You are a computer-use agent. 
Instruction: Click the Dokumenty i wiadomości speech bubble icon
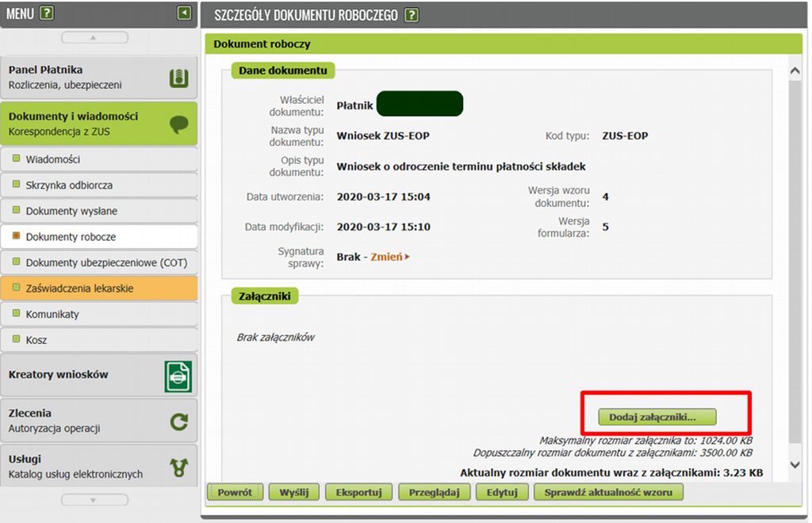[178, 124]
